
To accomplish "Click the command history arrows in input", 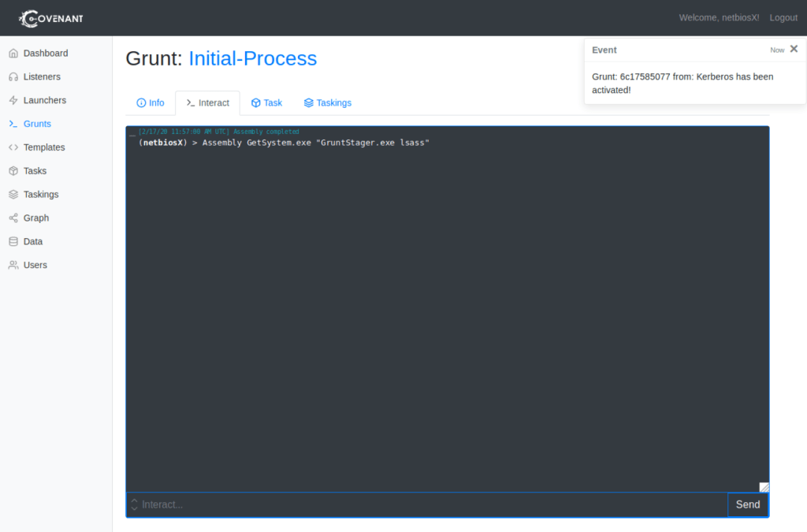I will 134,504.
